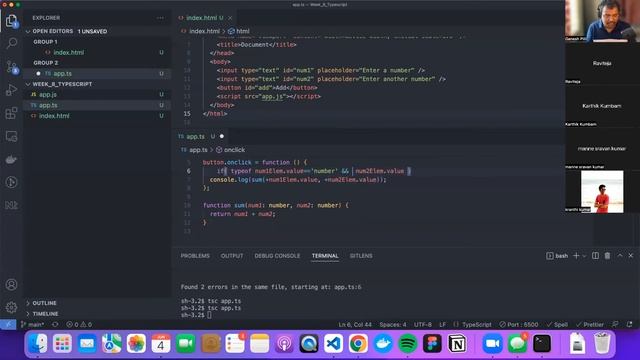Screen dimensions: 640x360
Task: Open the Extensions view
Action: tap(11, 113)
